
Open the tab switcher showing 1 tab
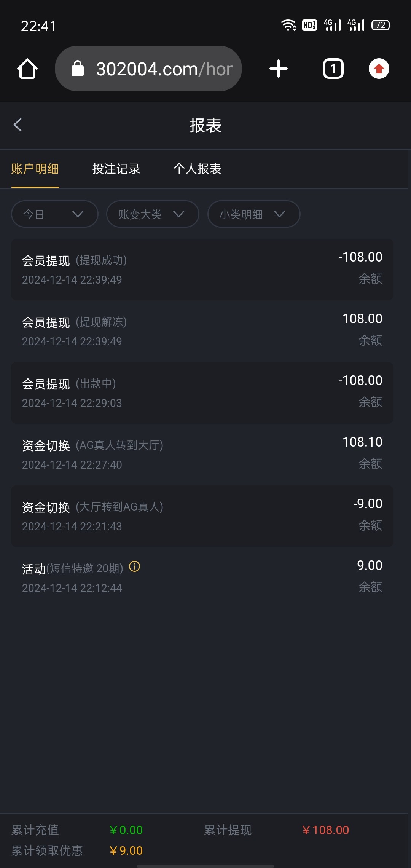tap(333, 69)
